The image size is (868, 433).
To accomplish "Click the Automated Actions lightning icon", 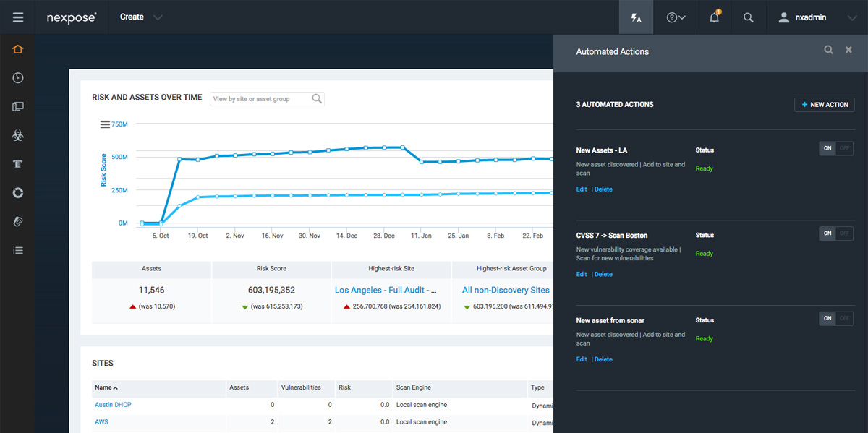I will pos(636,17).
